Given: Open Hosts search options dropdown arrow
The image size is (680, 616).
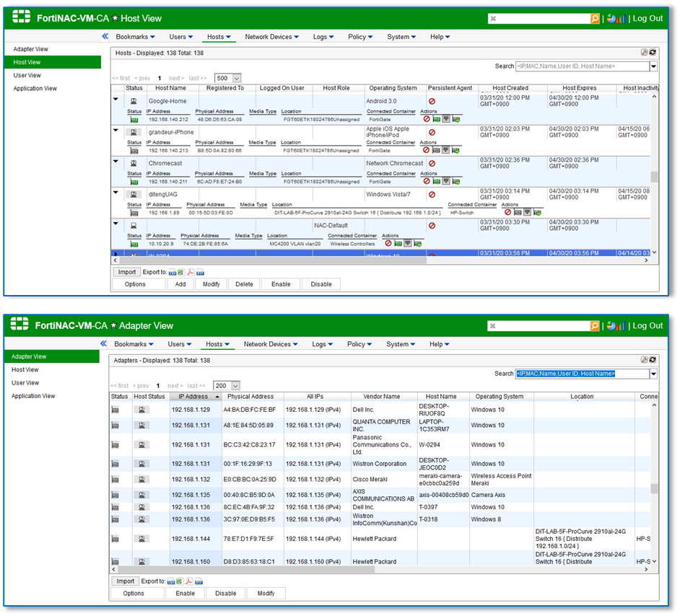Looking at the screenshot, I should [x=653, y=66].
